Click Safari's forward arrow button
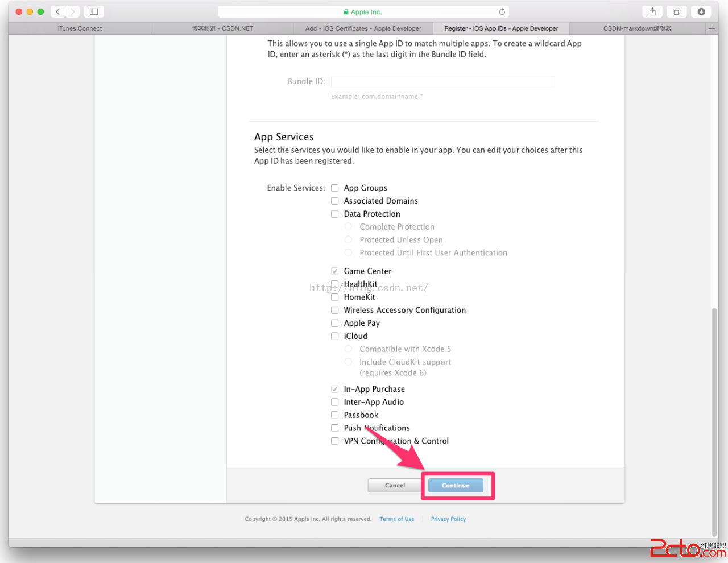728x563 pixels. tap(73, 11)
